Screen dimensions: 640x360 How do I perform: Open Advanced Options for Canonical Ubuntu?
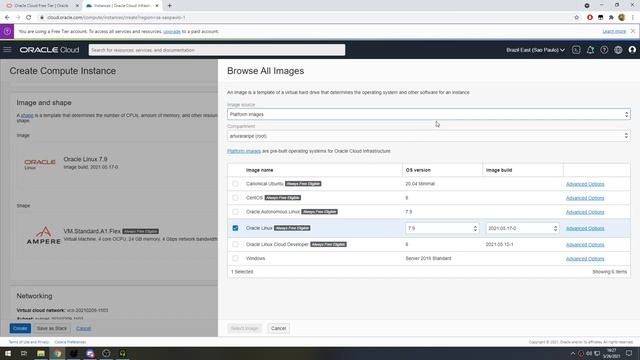[x=585, y=184]
